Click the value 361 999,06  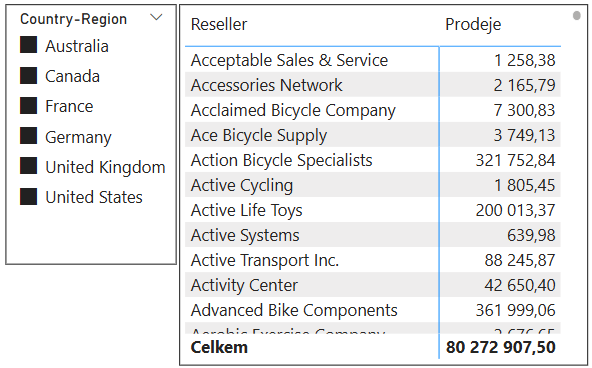[515, 310]
